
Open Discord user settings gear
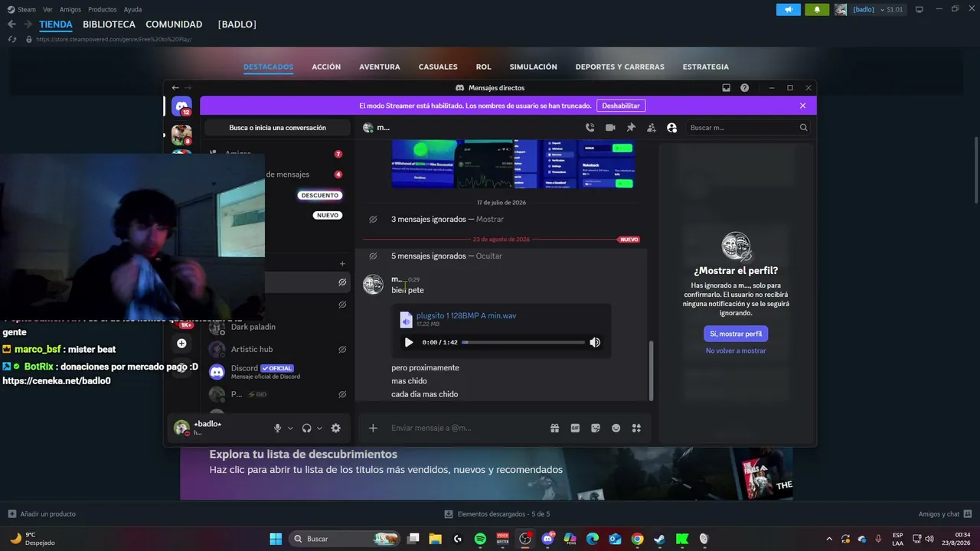[x=335, y=428]
